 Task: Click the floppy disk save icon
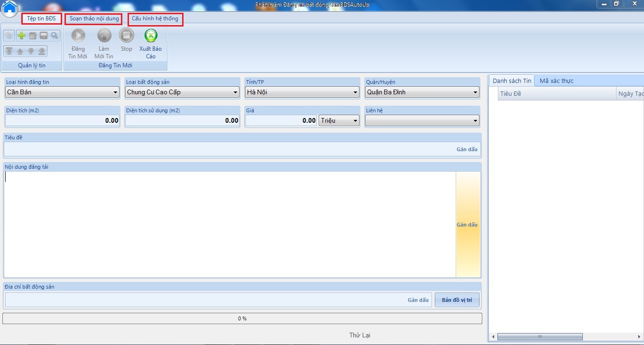coord(44,36)
